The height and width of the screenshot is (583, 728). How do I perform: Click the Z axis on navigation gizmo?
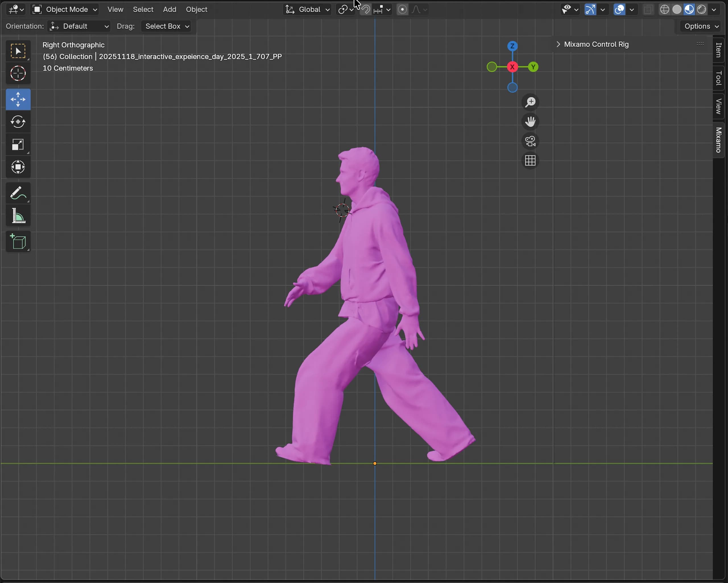[x=512, y=46]
